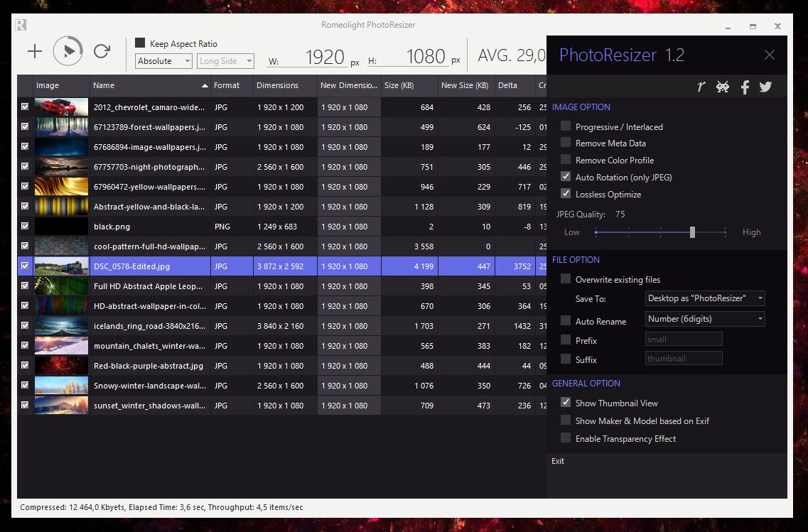This screenshot has height=532, width=808.
Task: Enable Progressive / Interlaced option
Action: (566, 126)
